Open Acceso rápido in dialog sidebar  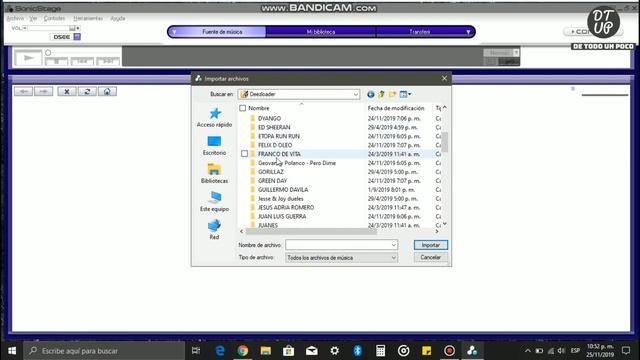[214, 118]
